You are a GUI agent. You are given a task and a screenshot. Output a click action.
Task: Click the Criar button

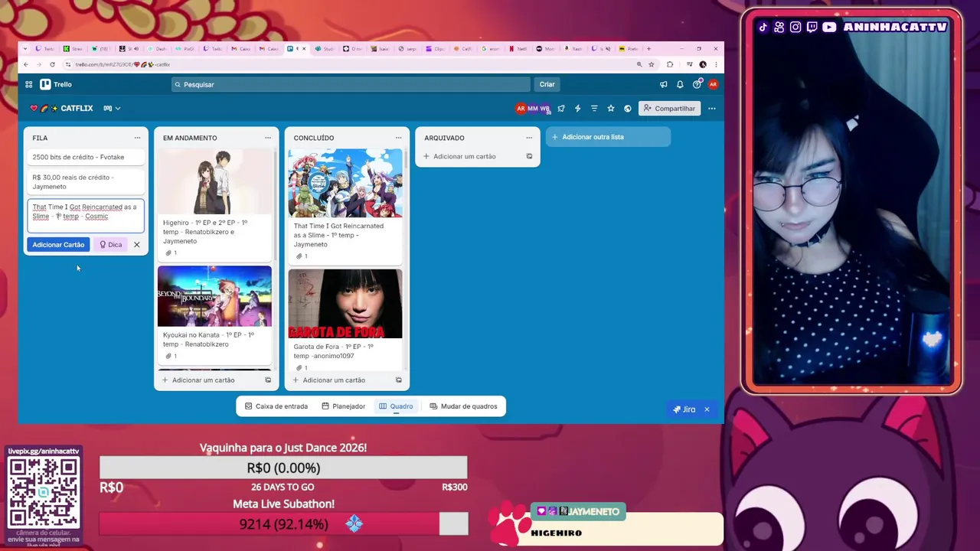coord(547,84)
